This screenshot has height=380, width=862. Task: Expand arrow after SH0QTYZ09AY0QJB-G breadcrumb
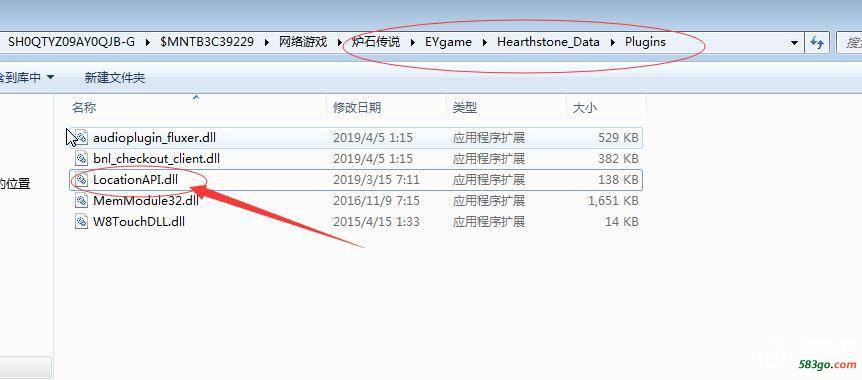148,42
